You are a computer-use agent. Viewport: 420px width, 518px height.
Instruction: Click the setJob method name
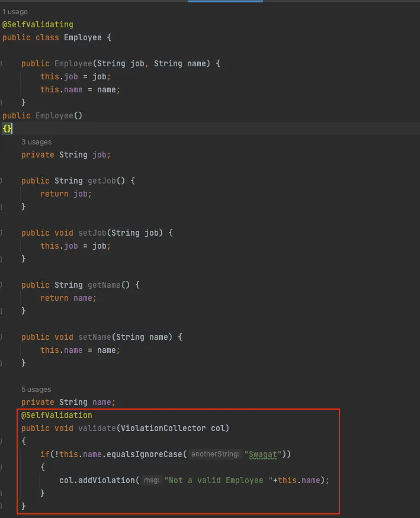point(92,233)
